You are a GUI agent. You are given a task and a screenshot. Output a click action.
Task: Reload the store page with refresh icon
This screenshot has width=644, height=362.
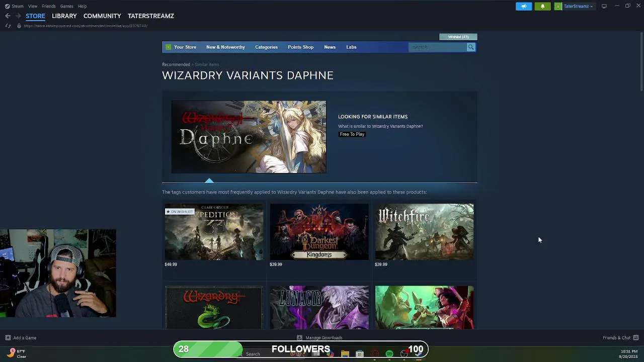[8, 26]
